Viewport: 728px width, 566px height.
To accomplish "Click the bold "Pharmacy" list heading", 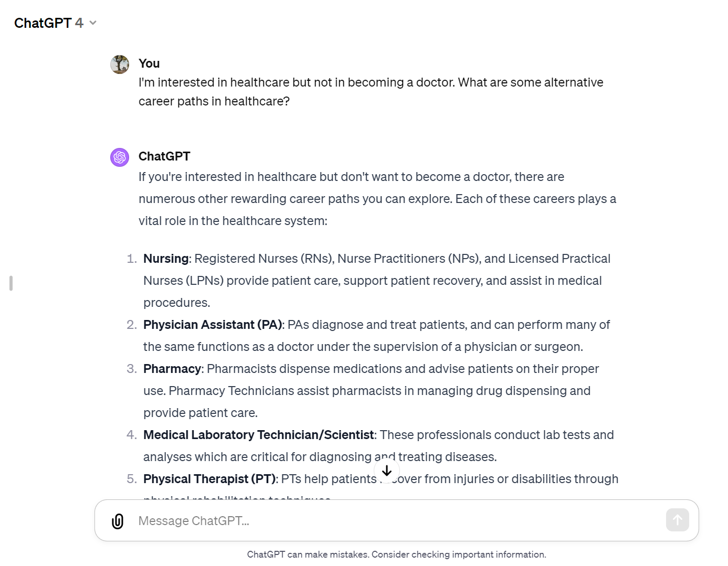I will (x=172, y=369).
